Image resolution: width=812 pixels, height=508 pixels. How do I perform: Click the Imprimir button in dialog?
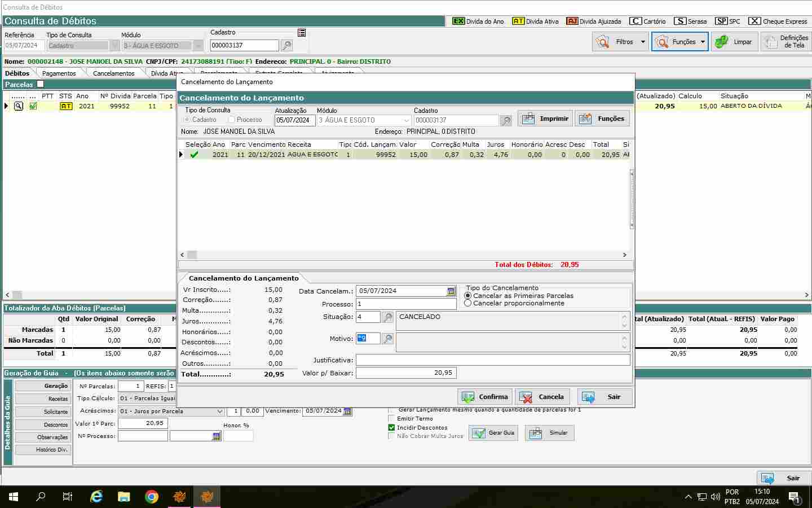click(545, 119)
